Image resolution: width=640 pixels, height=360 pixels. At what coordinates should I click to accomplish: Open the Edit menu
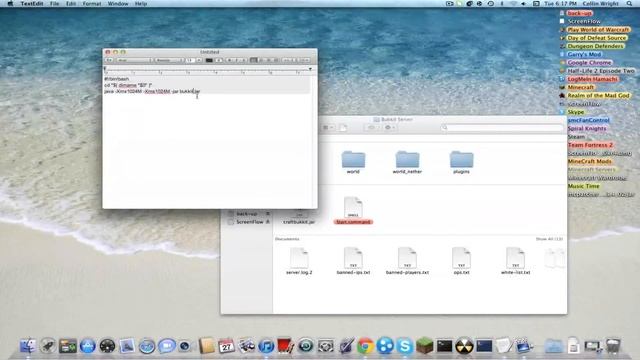71,4
